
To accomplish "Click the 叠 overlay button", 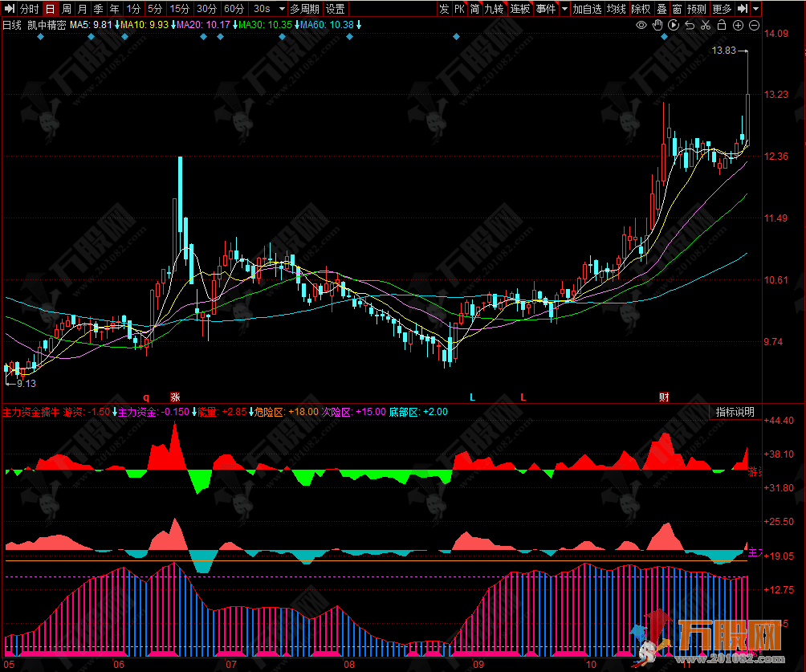I will [x=662, y=9].
